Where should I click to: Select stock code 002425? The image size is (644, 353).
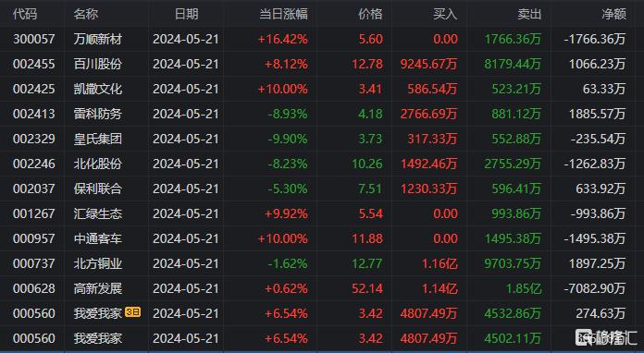(33, 89)
